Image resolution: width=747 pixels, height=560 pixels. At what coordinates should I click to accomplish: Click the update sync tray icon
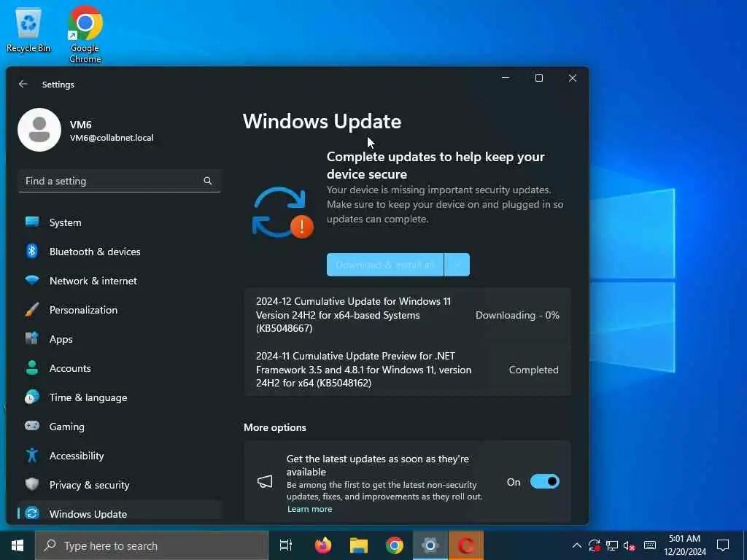tap(594, 545)
